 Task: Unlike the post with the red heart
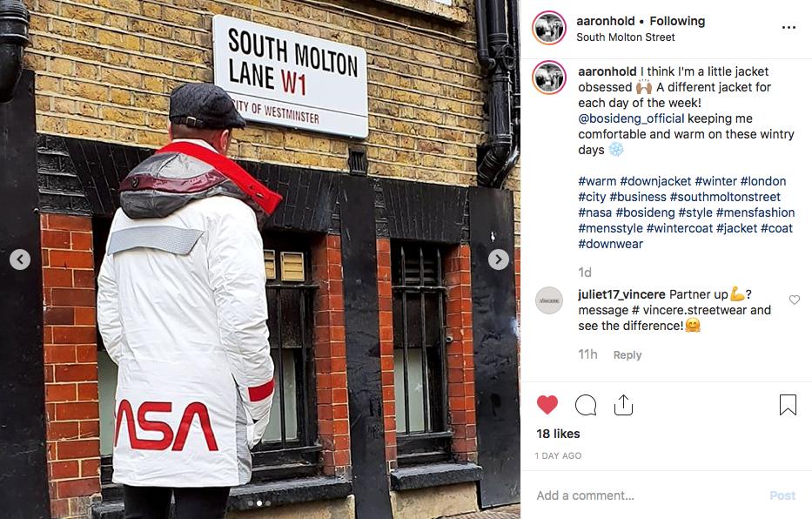pos(547,405)
